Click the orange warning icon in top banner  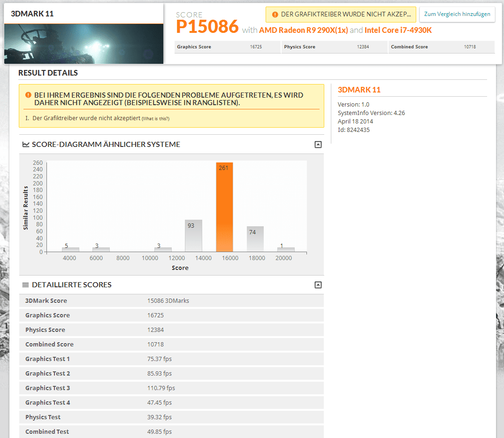coord(275,15)
